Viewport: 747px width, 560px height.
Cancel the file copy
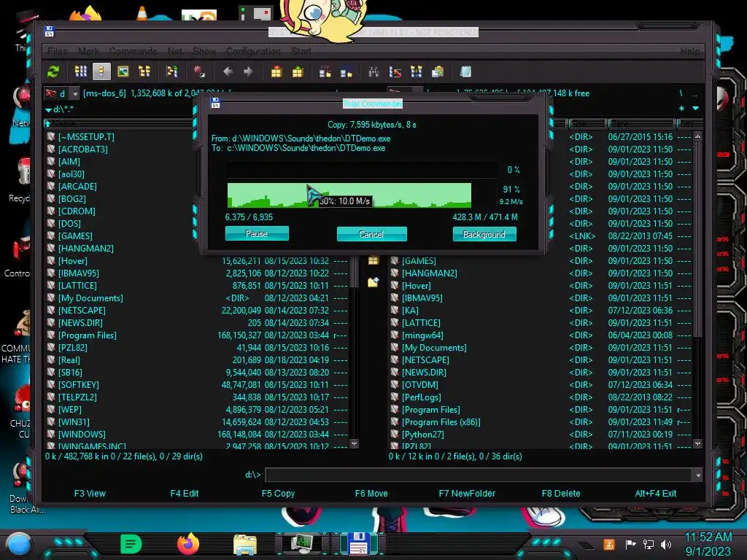click(x=371, y=234)
